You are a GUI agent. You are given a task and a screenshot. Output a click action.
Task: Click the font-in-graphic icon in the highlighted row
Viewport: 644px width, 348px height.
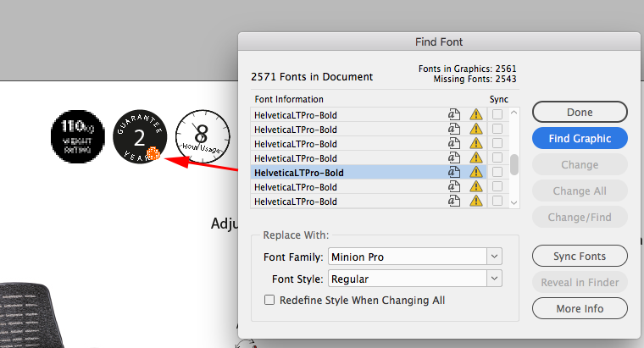455,173
